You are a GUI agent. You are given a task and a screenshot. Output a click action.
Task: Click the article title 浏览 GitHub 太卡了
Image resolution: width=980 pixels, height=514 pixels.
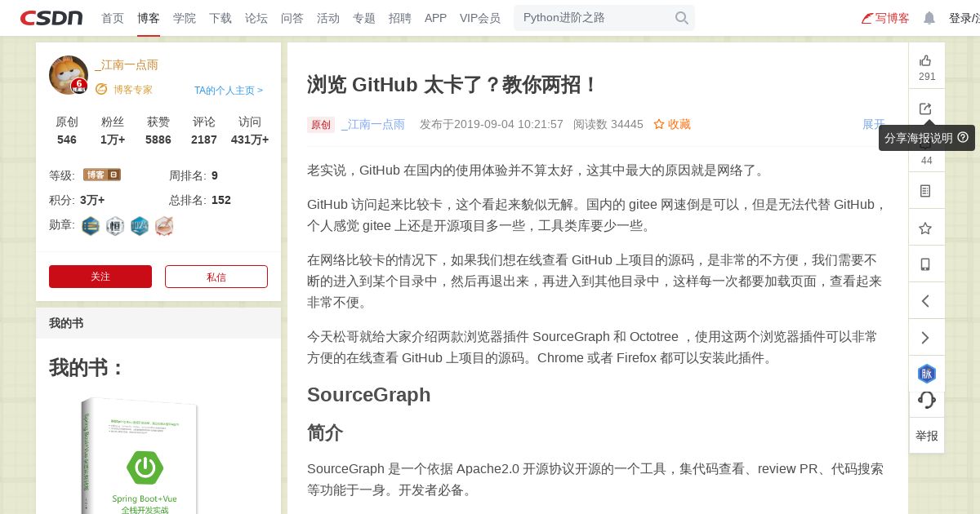[x=453, y=85]
